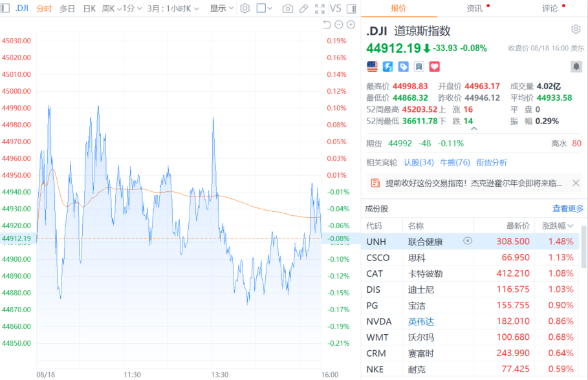This screenshot has width=588, height=380.
Task: Select the 评论 comments tab
Action: 550,8
